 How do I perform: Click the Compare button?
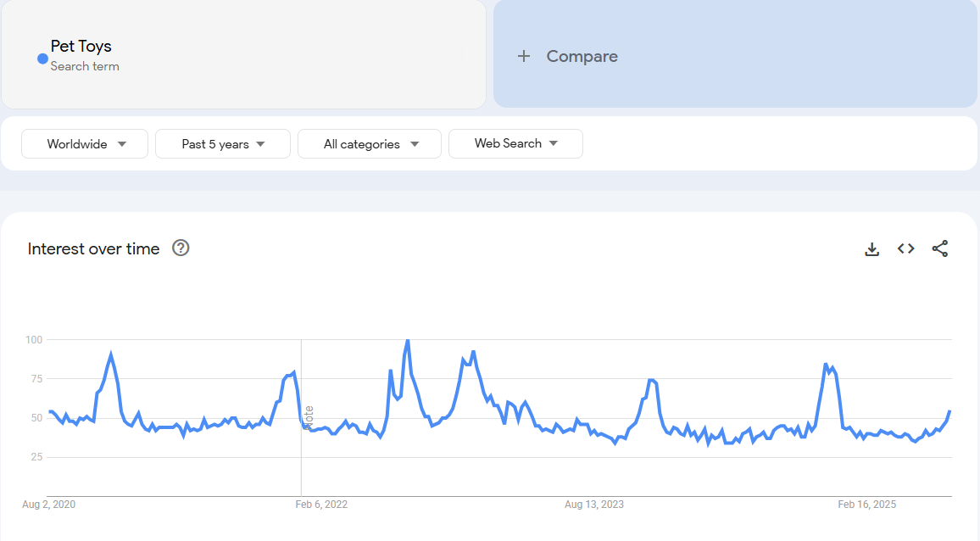(582, 56)
